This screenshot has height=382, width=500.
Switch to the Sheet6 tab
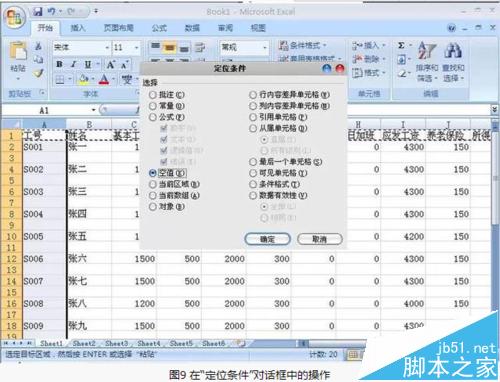point(213,343)
